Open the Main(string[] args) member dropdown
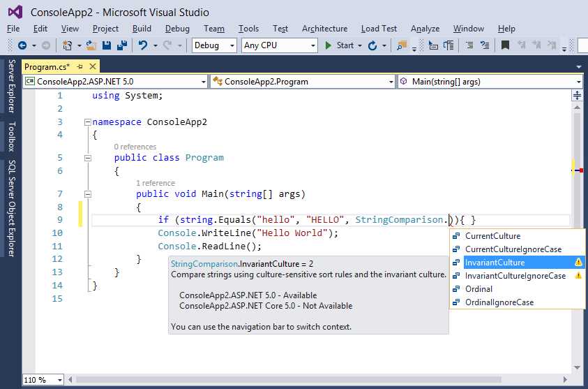Image resolution: width=588 pixels, height=389 pixels. tap(579, 82)
